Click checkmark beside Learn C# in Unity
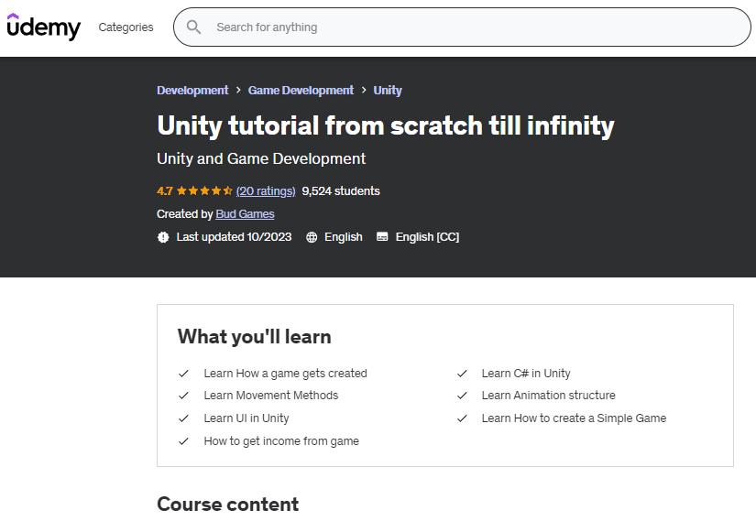The width and height of the screenshot is (756, 532). pos(462,374)
